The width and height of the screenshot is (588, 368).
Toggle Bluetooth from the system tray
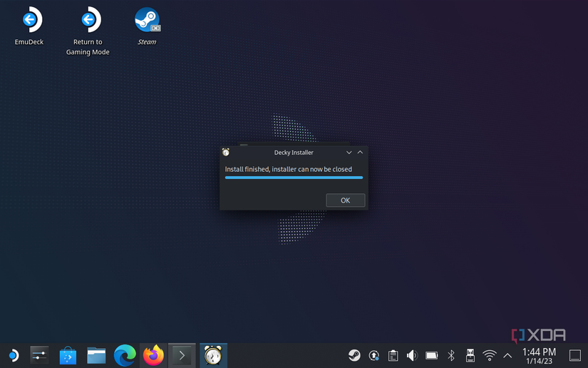click(x=450, y=355)
